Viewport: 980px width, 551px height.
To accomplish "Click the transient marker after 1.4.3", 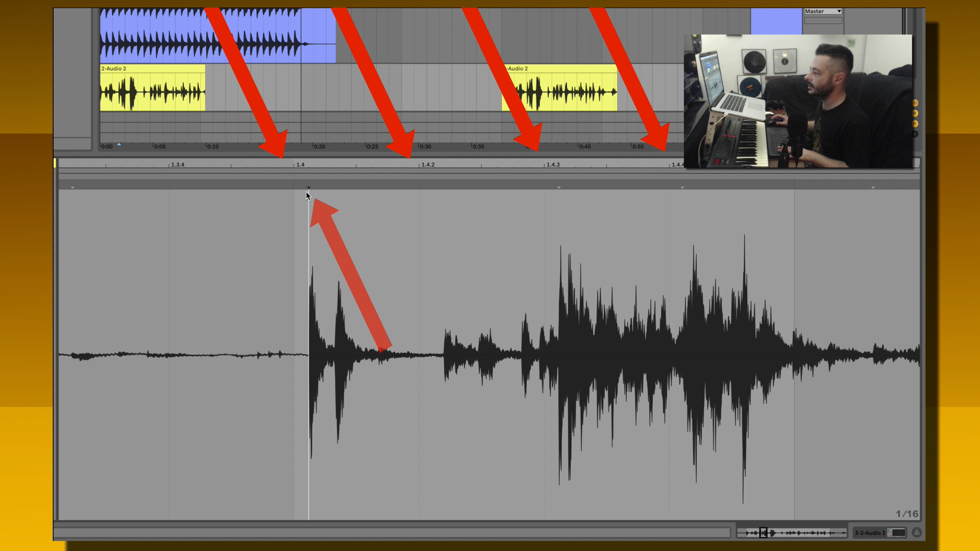I will click(559, 188).
